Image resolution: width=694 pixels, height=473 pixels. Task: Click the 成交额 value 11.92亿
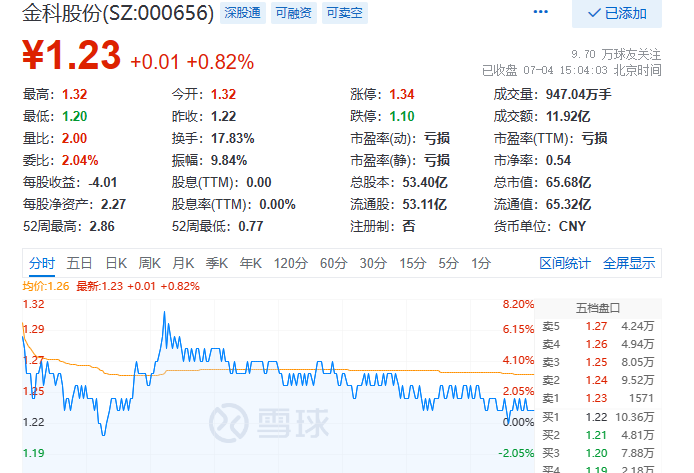[x=568, y=116]
